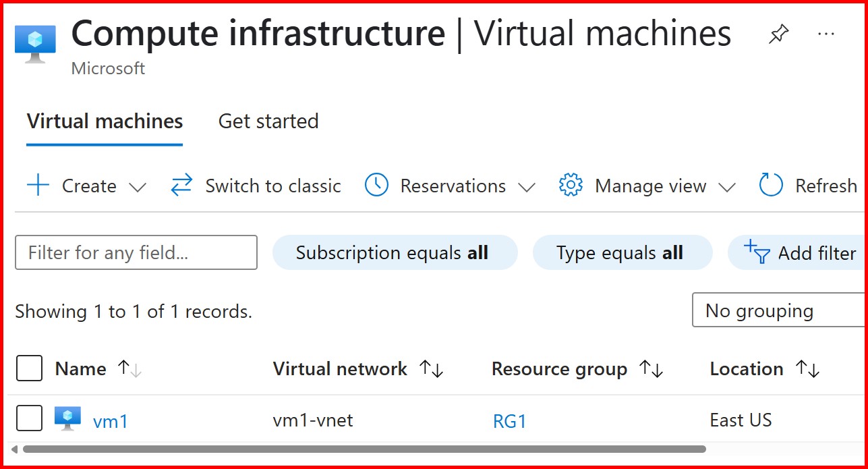Click the Filter for any field box

[136, 252]
